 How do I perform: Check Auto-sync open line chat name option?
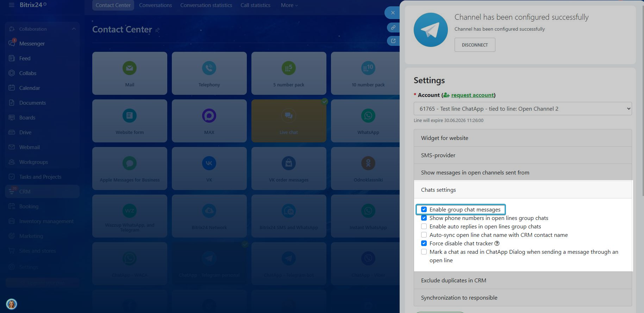pyautogui.click(x=424, y=235)
